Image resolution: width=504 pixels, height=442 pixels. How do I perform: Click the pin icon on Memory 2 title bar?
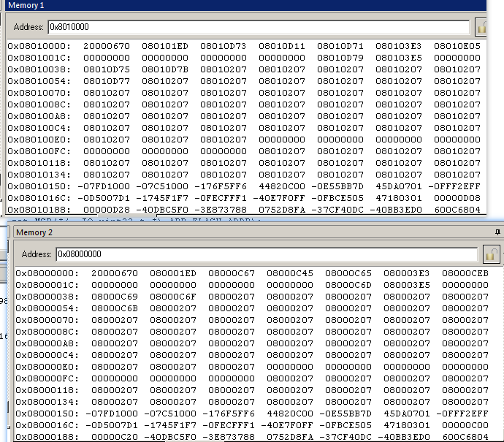coord(497,232)
